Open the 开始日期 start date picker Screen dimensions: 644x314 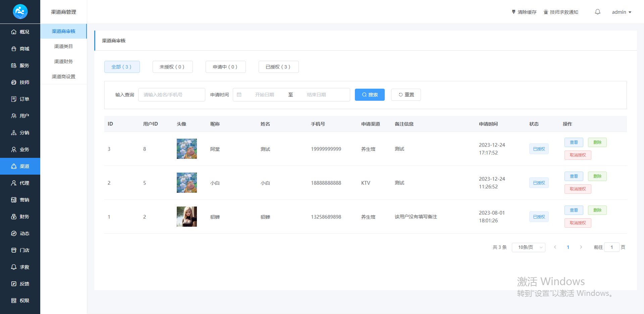pos(264,95)
